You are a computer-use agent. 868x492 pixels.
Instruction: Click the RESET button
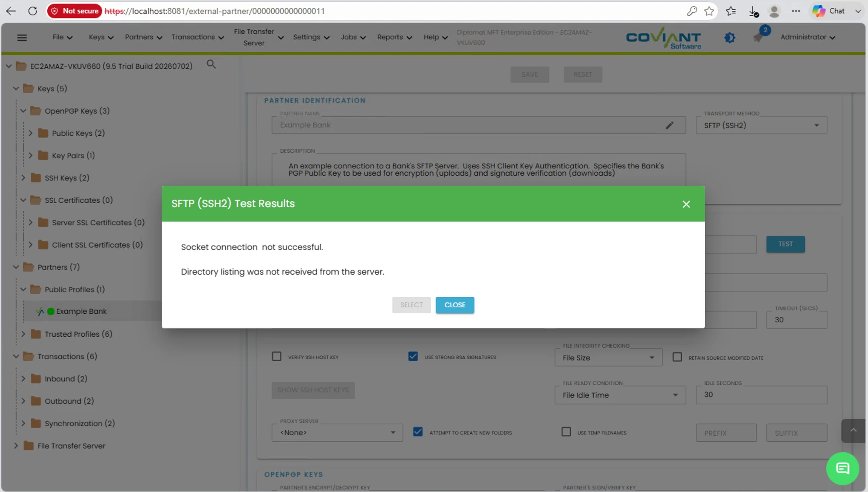[583, 75]
